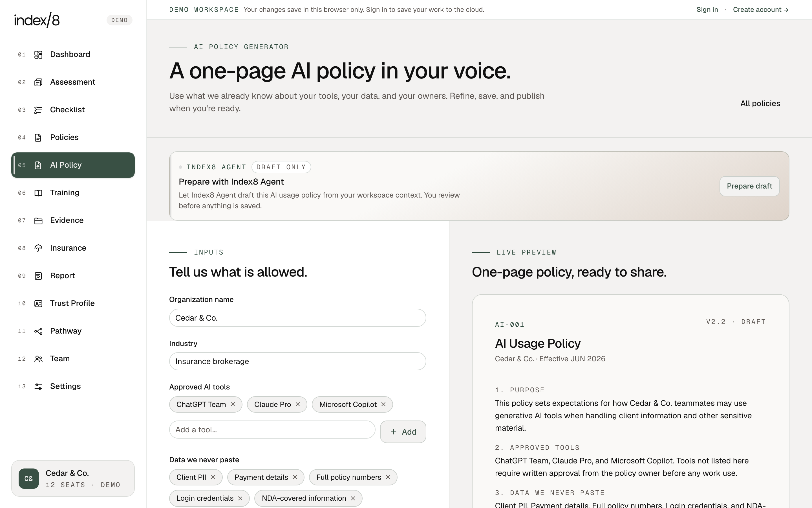Navigate to the Pathway page
The height and width of the screenshot is (508, 812).
(73, 331)
